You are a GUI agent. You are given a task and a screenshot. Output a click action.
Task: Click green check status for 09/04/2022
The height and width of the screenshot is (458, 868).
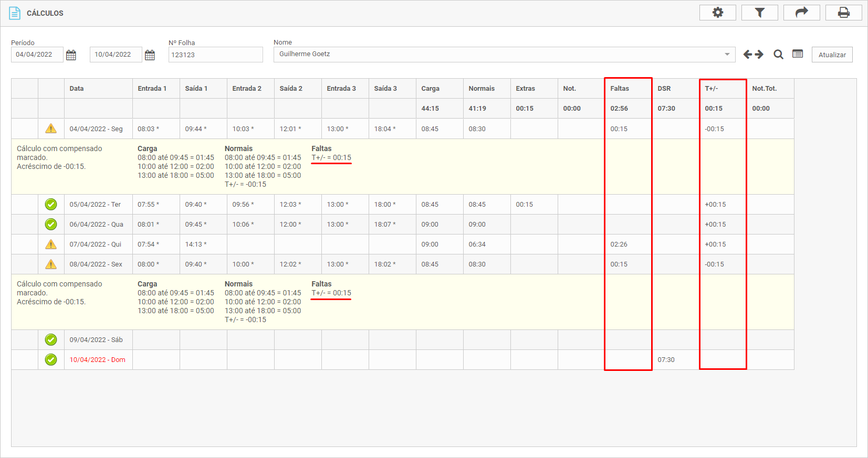(x=51, y=339)
